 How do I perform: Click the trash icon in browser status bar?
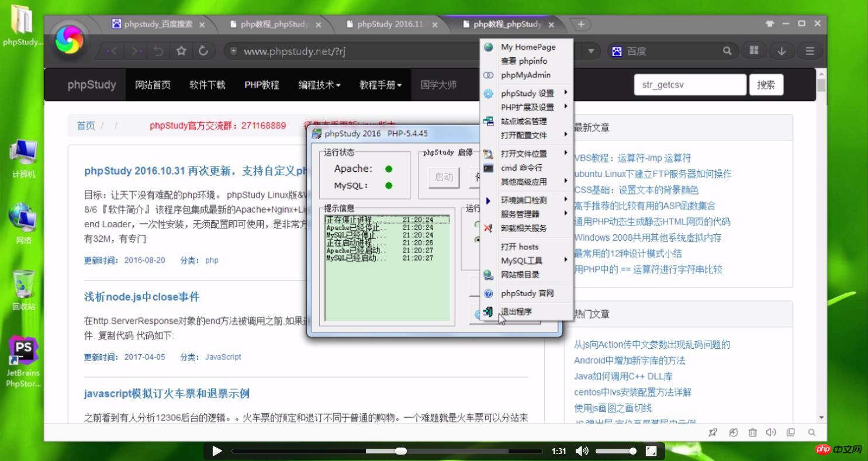pos(752,432)
